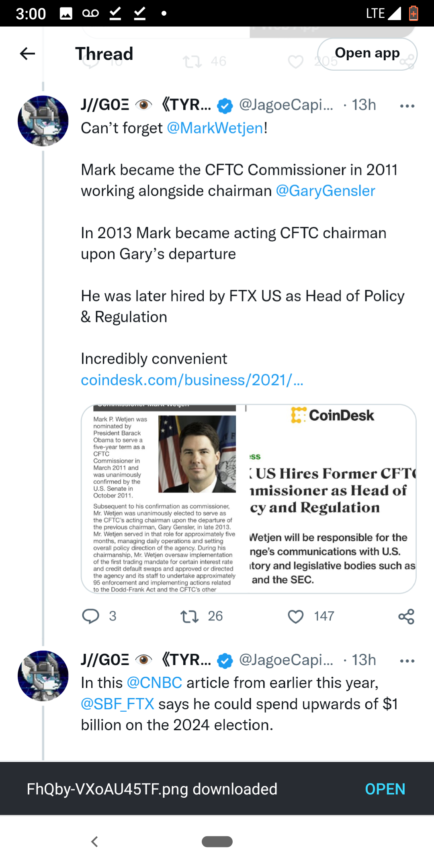
Task: Open the @CNBC mention
Action: coord(154,683)
